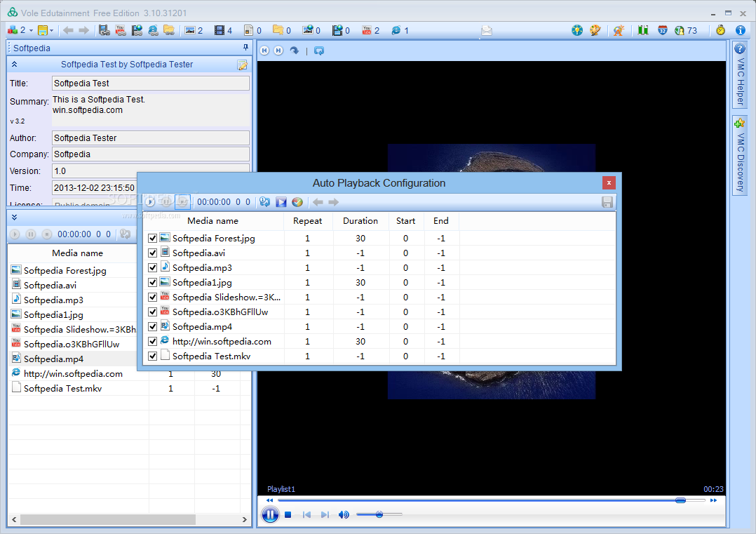Adjust the volume slider knob

[x=379, y=515]
